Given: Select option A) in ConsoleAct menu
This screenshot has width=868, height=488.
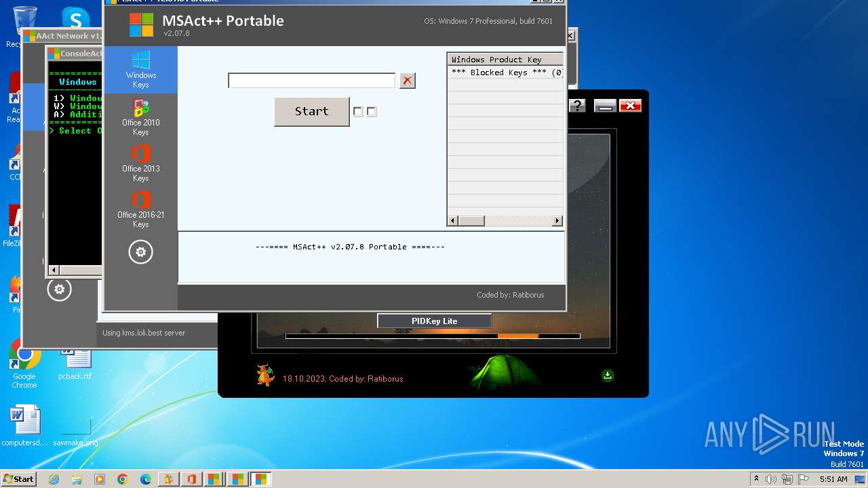Looking at the screenshot, I should 77,115.
